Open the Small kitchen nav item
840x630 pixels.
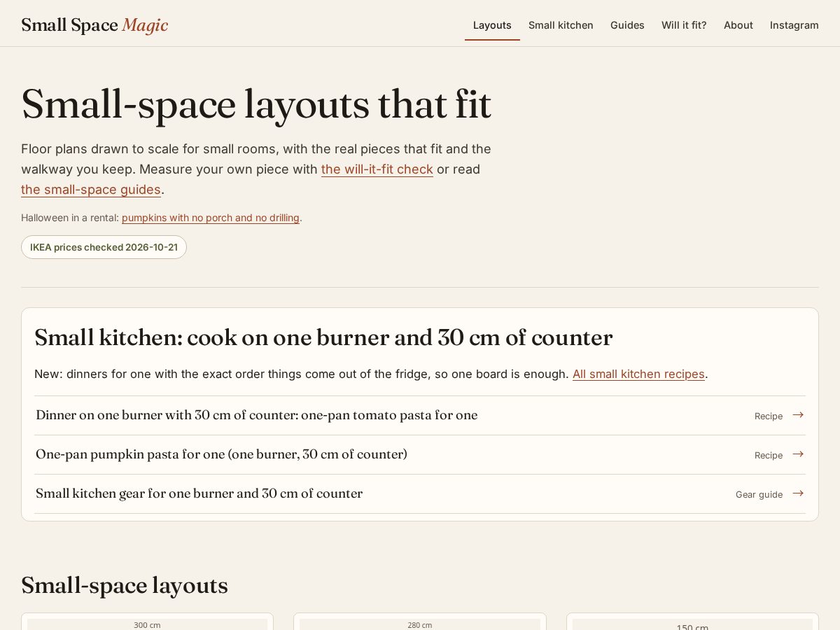tap(561, 25)
